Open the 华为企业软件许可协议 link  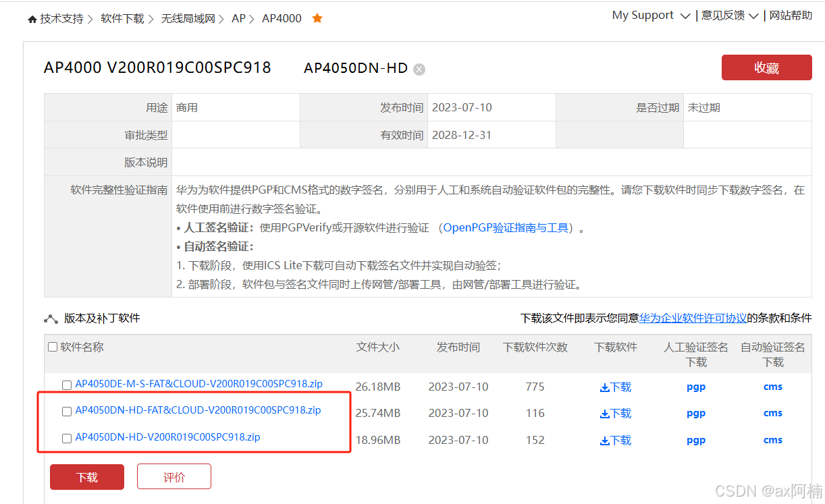point(693,318)
